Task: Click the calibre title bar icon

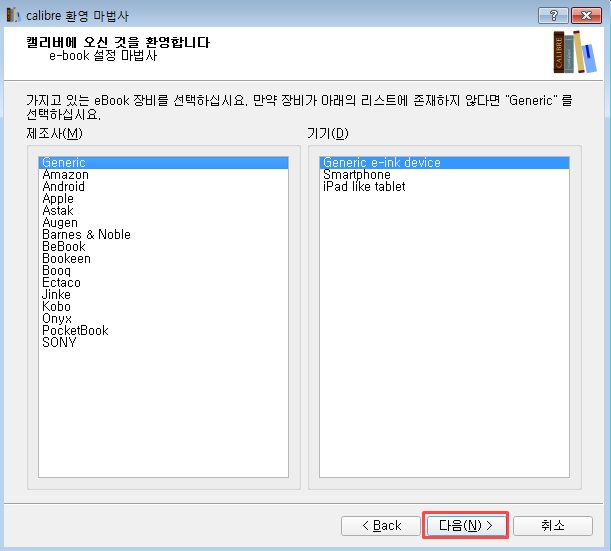Action: tap(13, 15)
